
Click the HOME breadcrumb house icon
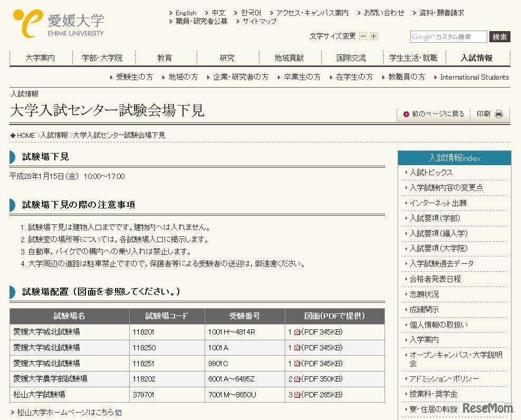pos(12,135)
